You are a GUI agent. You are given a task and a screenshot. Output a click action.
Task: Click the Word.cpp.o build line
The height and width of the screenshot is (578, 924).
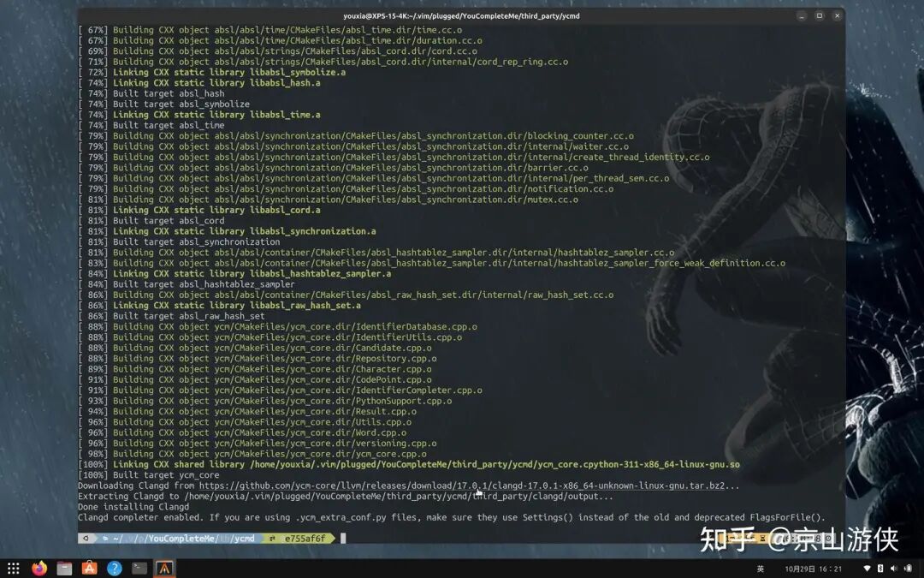(x=242, y=433)
